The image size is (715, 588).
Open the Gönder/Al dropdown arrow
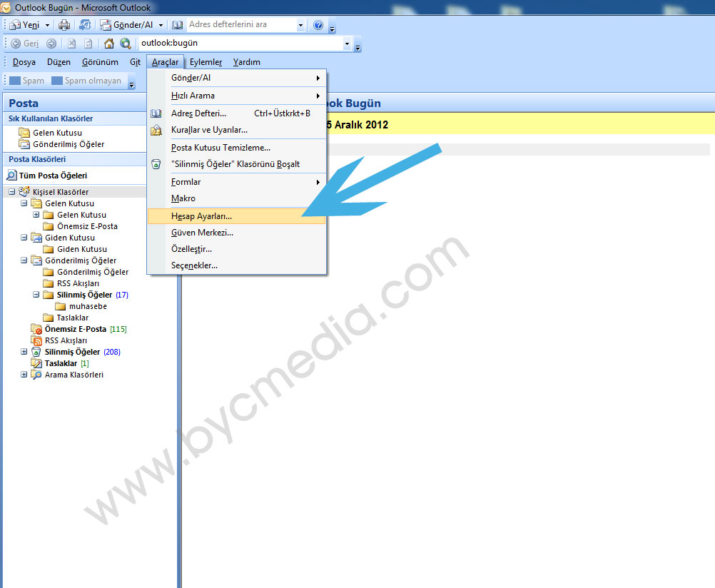point(161,26)
